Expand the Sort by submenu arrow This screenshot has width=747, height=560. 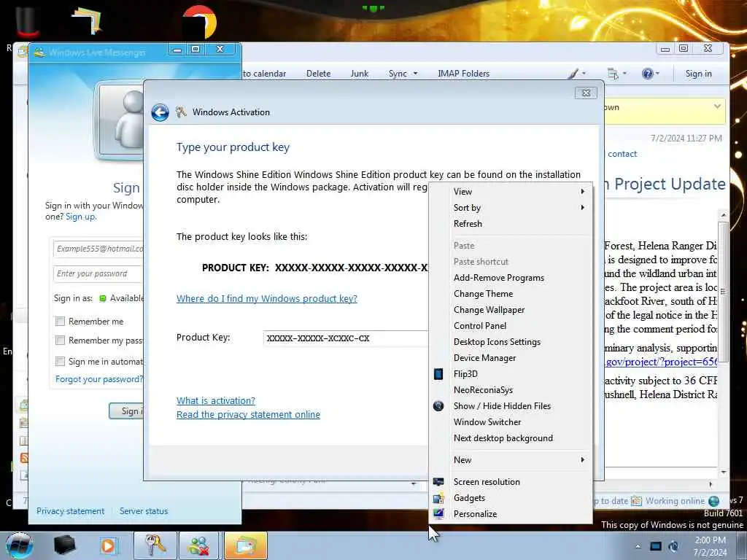coord(582,208)
